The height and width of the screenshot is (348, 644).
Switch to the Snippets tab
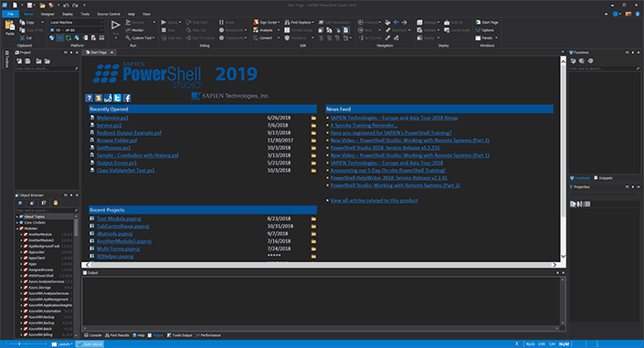tap(603, 178)
